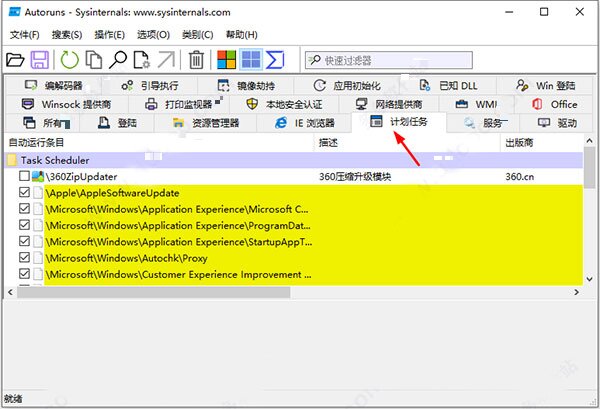Screen dimensions: 600x409
Task: Uncheck the ProgramDat... entry checkbox
Action: (x=24, y=225)
